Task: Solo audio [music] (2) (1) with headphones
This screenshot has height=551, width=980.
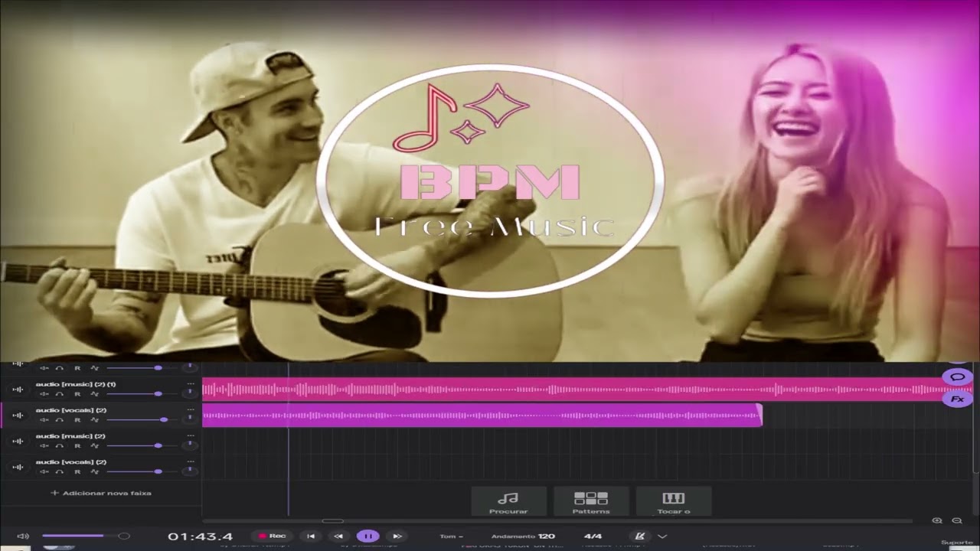Action: (60, 394)
